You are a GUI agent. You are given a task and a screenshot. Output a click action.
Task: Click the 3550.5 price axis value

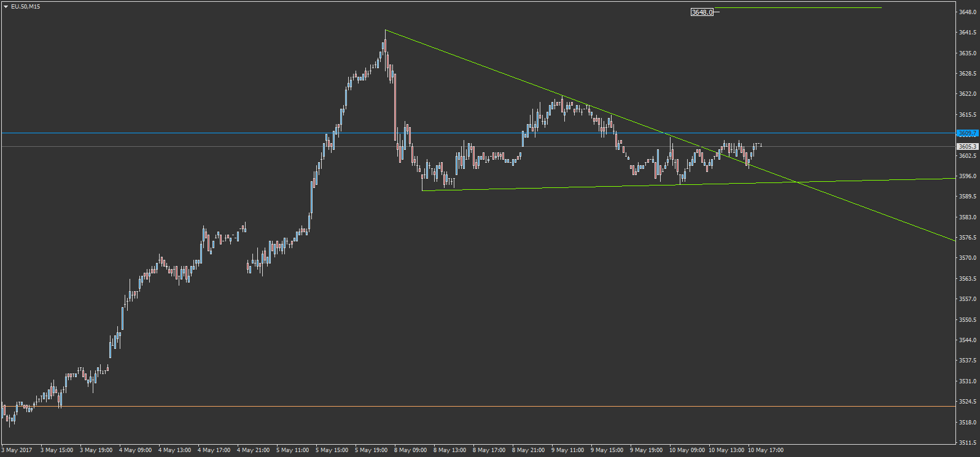[x=968, y=320]
